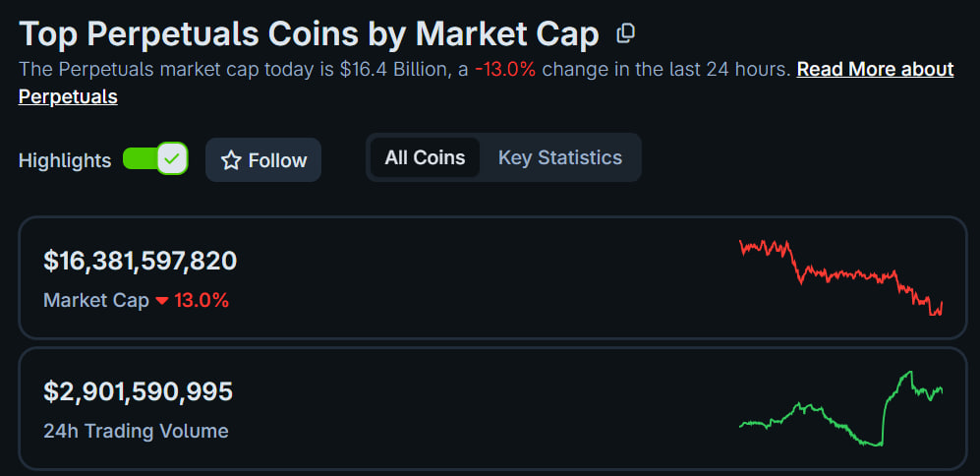
Task: Select the $16,381,597,820 market cap value
Action: point(141,261)
